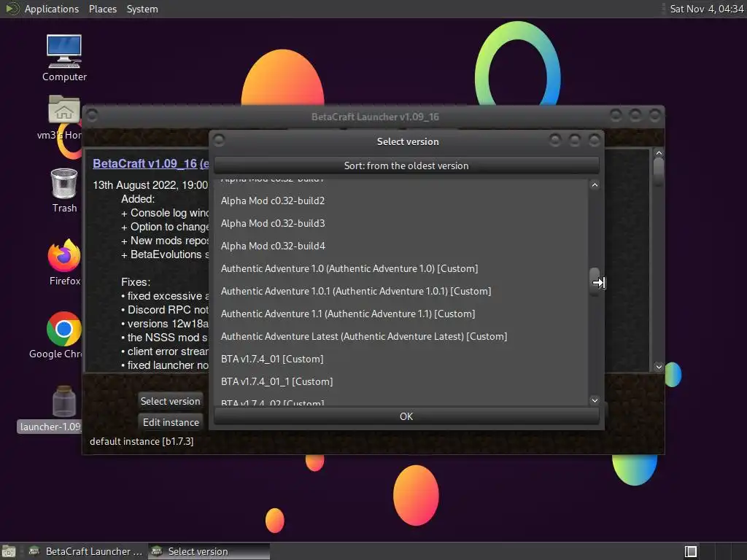This screenshot has width=747, height=560.
Task: Switch to Select version taskbar entry
Action: [x=209, y=551]
